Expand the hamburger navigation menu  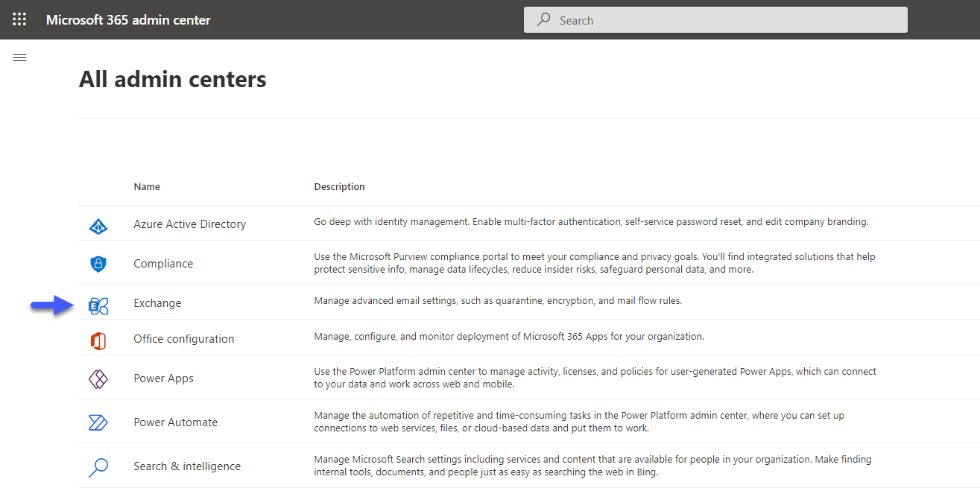click(x=20, y=58)
